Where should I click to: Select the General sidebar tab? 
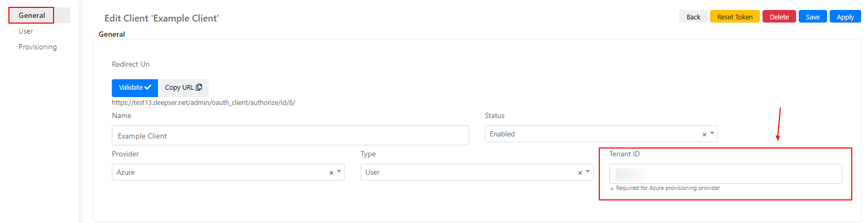tap(31, 15)
